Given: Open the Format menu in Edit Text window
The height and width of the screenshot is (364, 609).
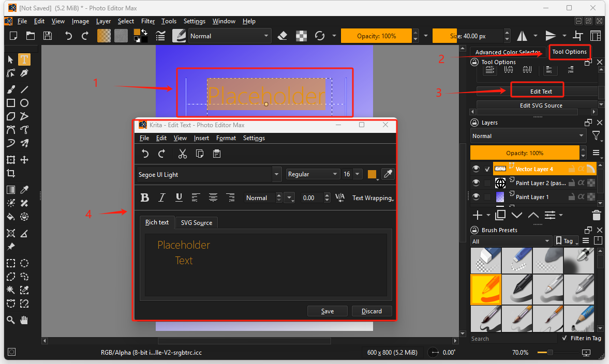Looking at the screenshot, I should click(226, 138).
